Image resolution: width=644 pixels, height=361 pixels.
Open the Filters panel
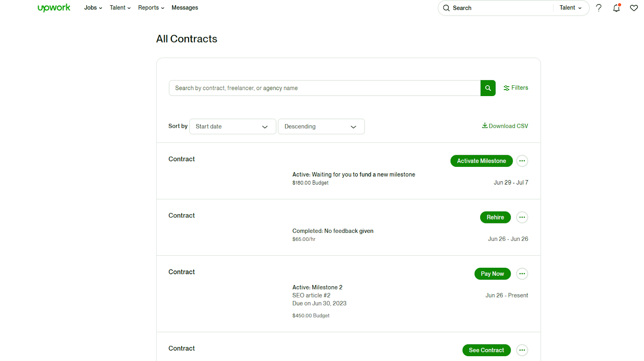point(516,88)
